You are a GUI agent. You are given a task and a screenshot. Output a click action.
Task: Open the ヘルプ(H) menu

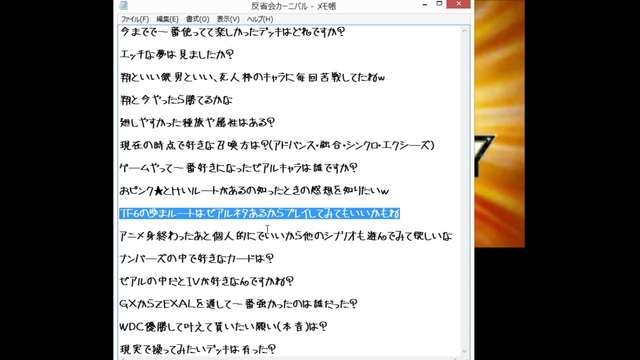click(260, 19)
